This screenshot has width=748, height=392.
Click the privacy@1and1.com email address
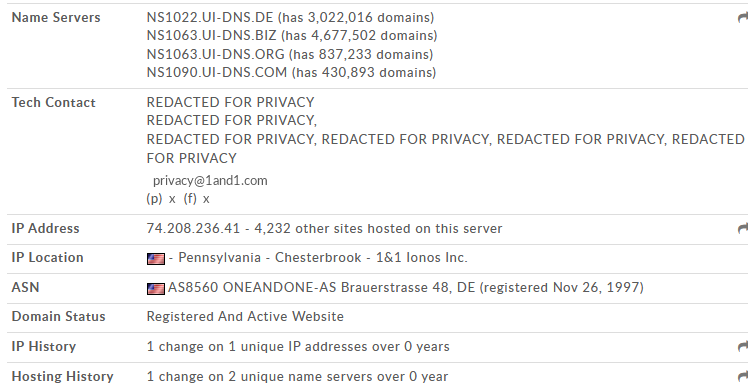pyautogui.click(x=210, y=181)
